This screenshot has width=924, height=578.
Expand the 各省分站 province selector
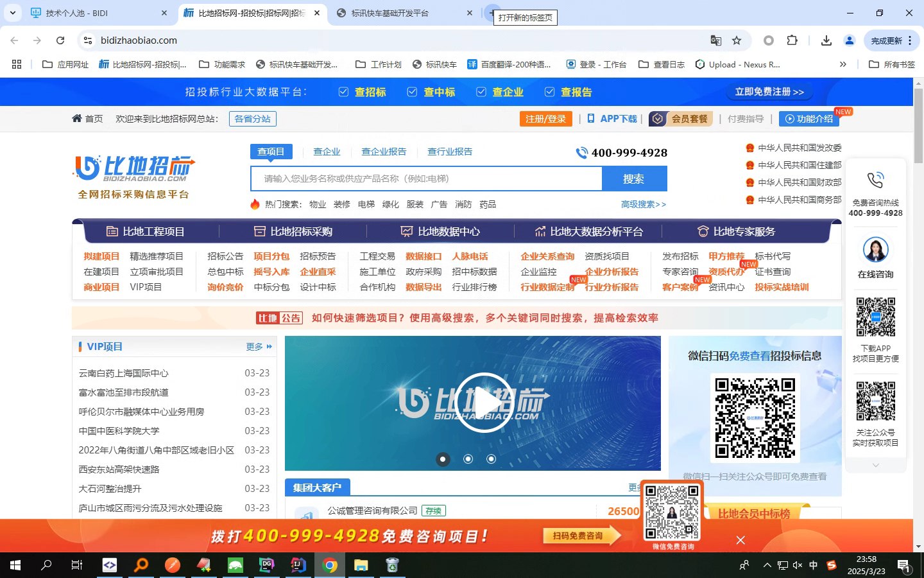pos(252,119)
